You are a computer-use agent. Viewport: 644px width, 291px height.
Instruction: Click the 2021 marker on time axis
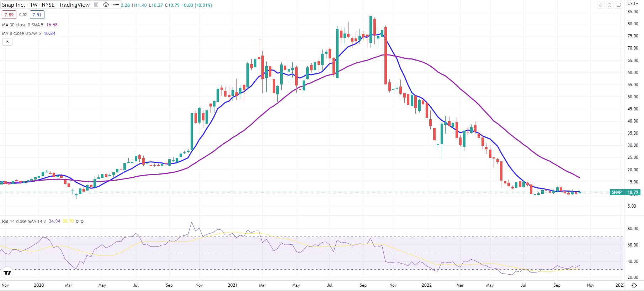click(233, 285)
